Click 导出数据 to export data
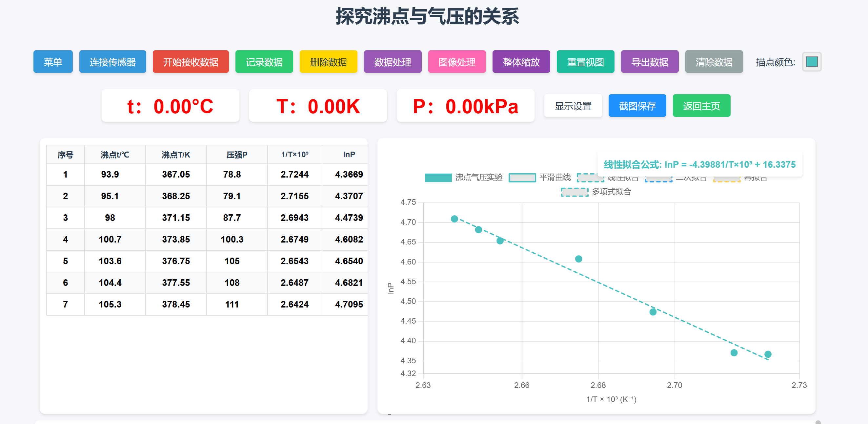 coord(650,61)
